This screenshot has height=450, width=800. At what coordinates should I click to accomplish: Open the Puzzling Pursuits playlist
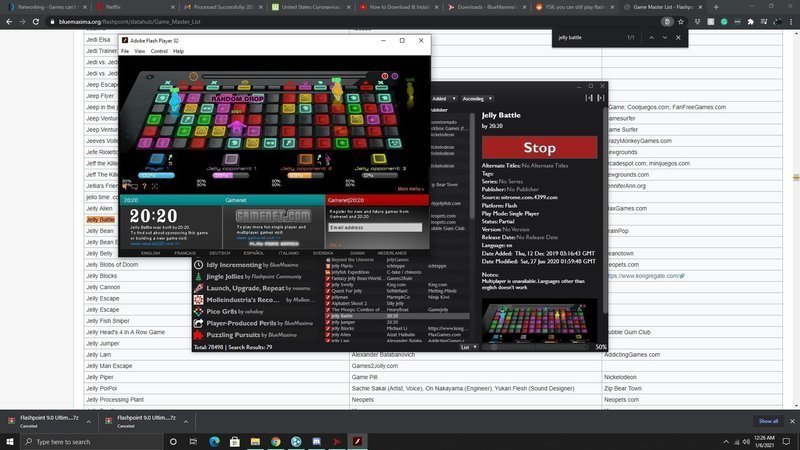253,335
